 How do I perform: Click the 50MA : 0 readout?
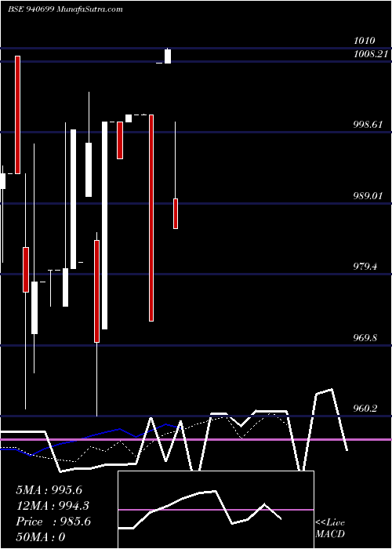pos(41,537)
